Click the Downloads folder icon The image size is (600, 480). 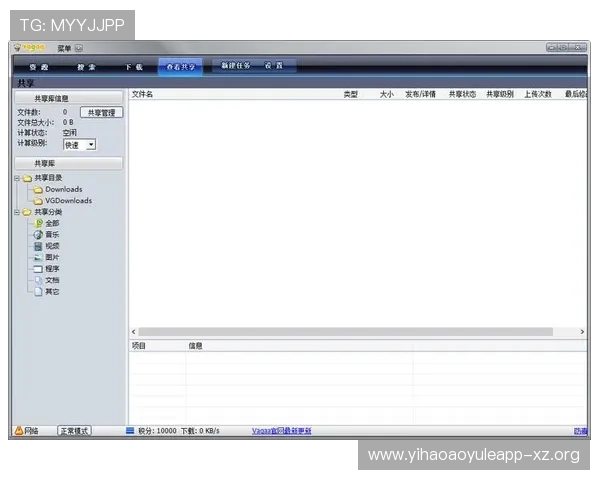click(38, 189)
